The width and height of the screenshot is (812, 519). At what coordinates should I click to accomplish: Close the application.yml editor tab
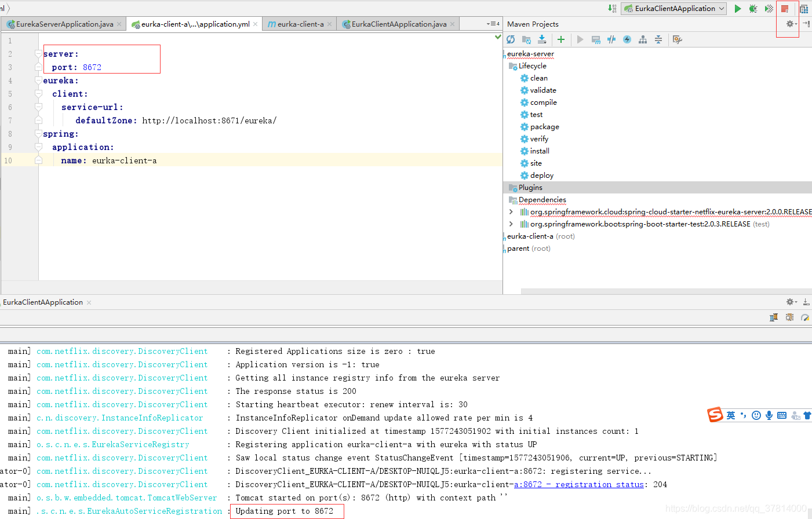(256, 24)
